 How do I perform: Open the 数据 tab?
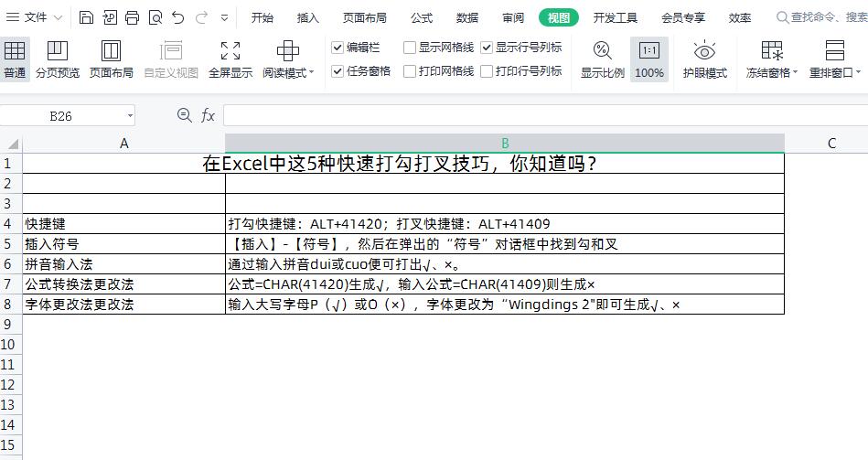tap(467, 17)
